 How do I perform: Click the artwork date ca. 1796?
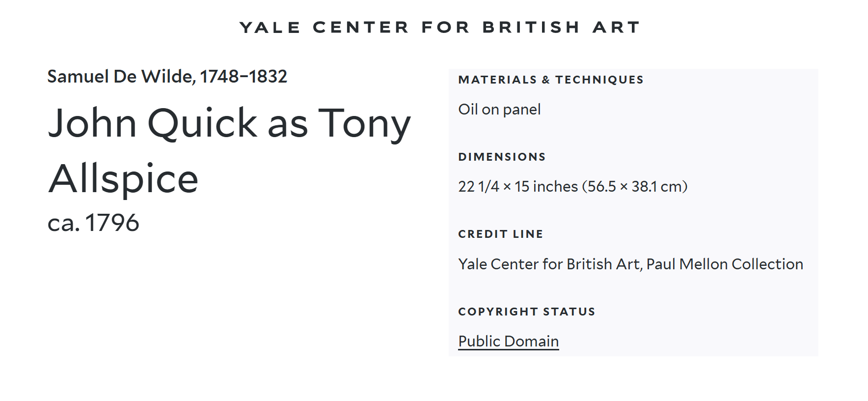pyautogui.click(x=93, y=223)
